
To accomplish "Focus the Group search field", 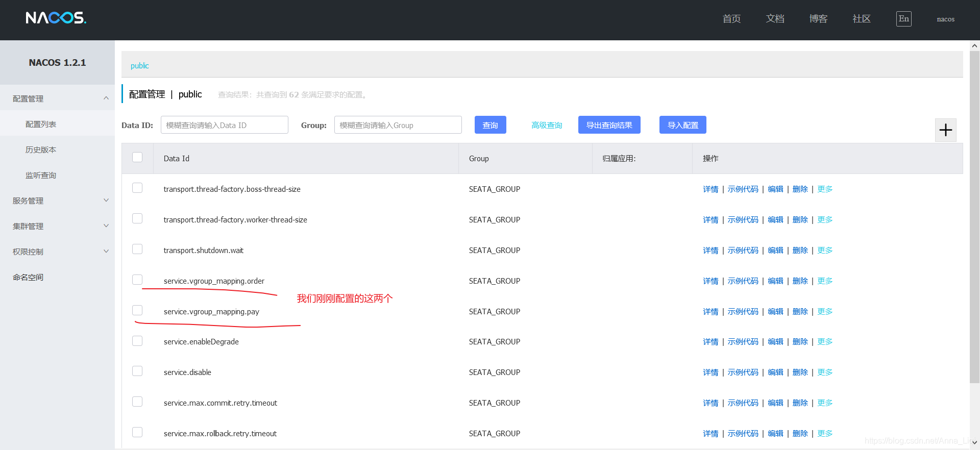I will coord(398,125).
